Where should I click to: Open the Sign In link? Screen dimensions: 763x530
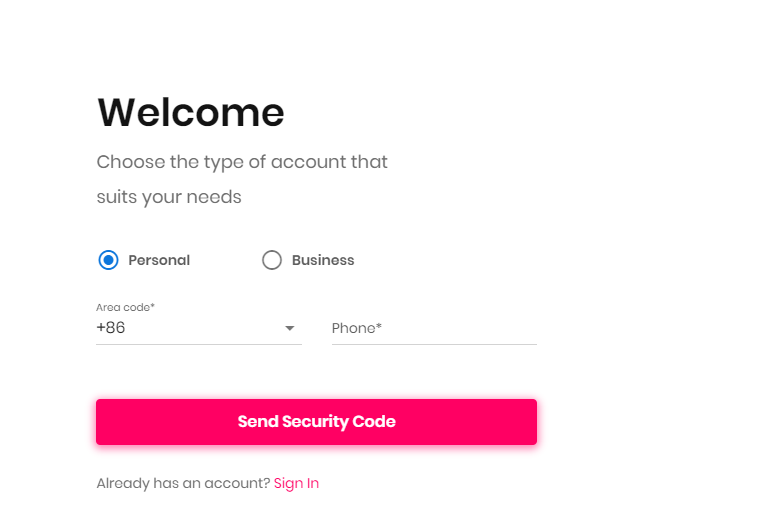[x=296, y=483]
